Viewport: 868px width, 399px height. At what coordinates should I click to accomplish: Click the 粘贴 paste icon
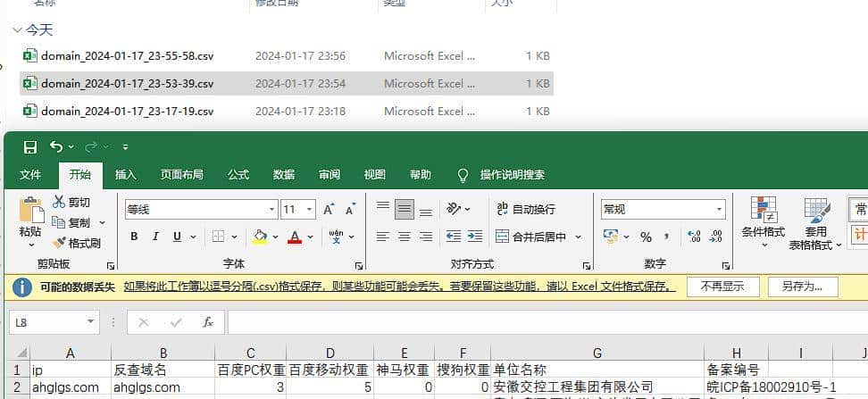tap(31, 211)
